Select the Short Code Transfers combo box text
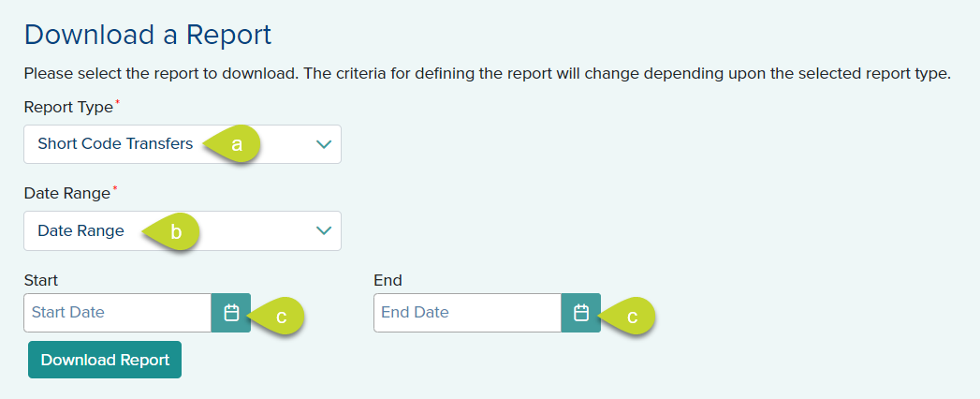This screenshot has width=980, height=399. 115,144
